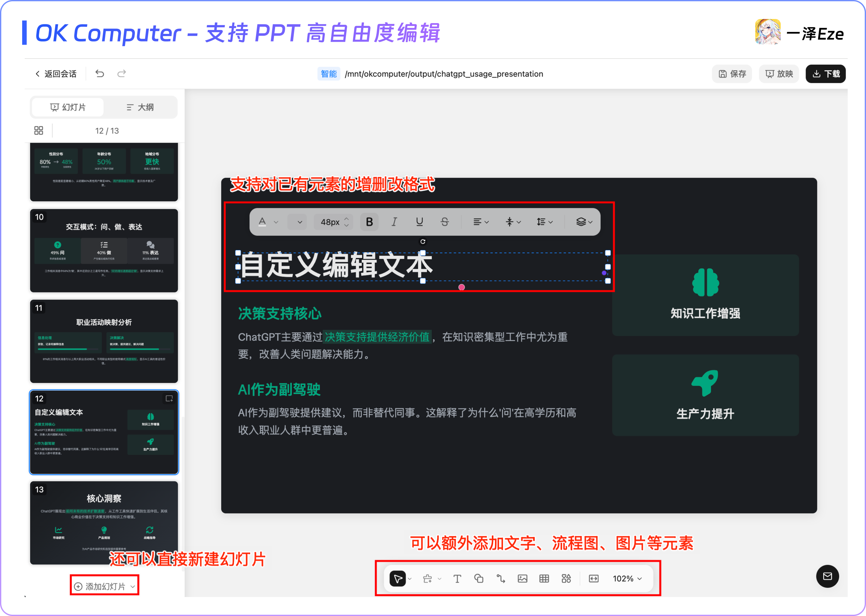
Task: Open the text color picker
Action: click(x=262, y=222)
